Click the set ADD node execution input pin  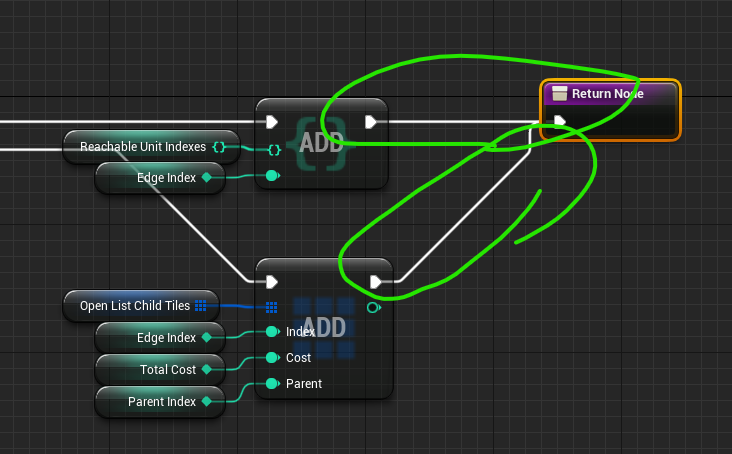pyautogui.click(x=272, y=122)
